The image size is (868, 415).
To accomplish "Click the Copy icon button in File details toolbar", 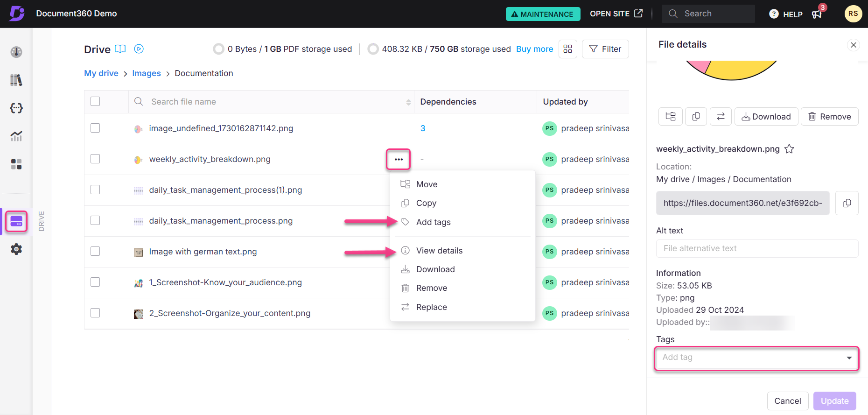I will [x=696, y=116].
